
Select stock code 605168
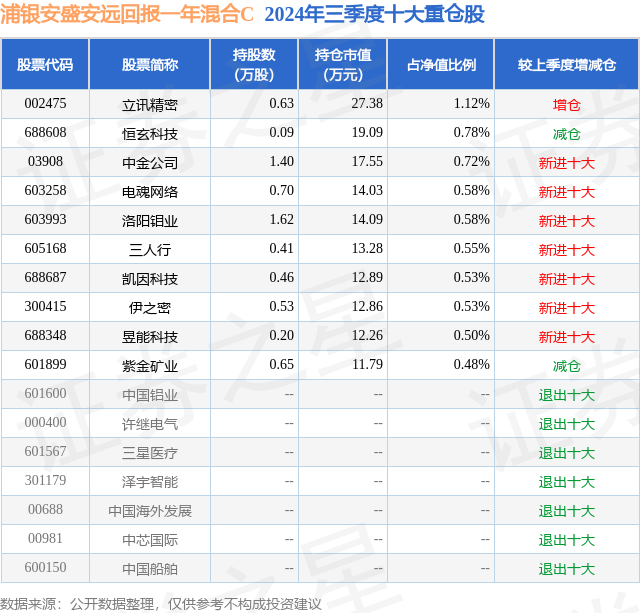coord(45,249)
